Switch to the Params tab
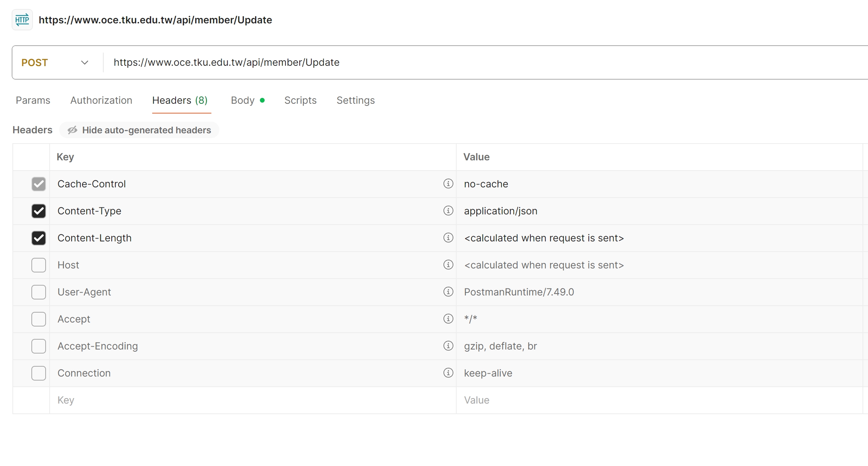Screen dimensions: 868x466 point(33,100)
